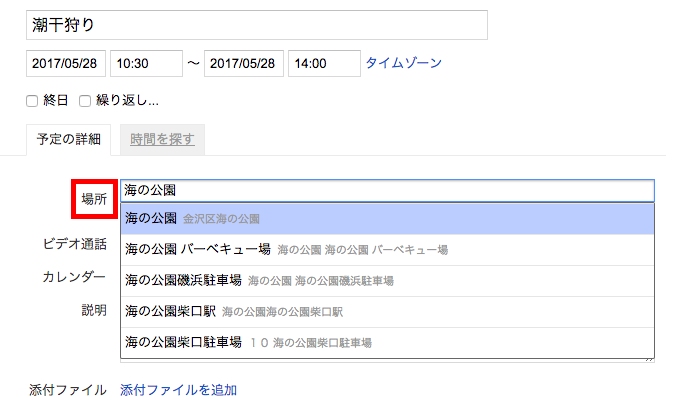Switch to the 時間を探す tab
687x412 pixels.
(162, 139)
